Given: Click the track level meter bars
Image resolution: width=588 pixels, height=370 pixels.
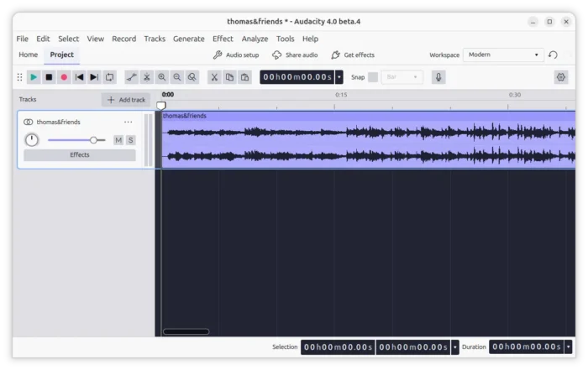Looking at the screenshot, I should point(149,140).
